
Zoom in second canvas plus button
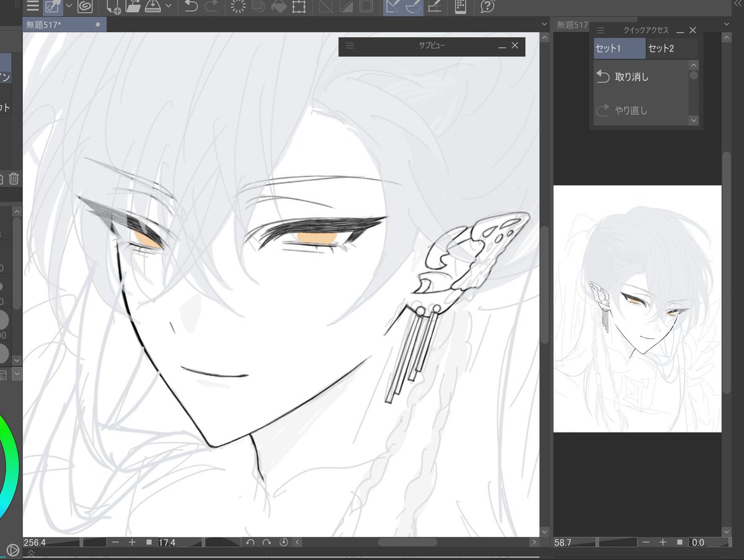pos(663,542)
